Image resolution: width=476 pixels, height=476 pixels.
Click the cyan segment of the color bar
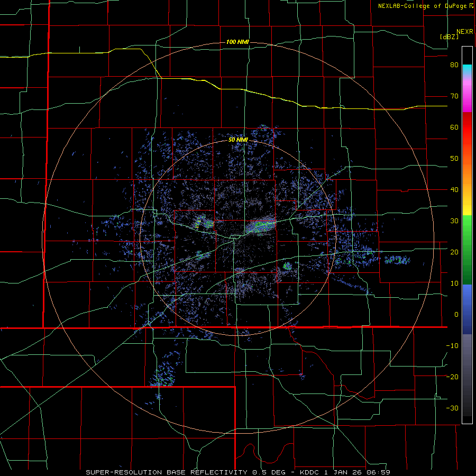click(467, 70)
